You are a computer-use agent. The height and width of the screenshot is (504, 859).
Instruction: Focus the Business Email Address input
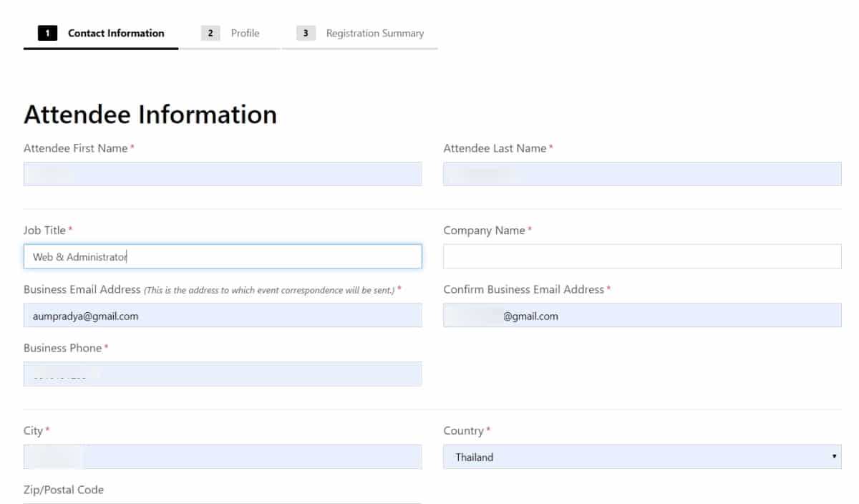pyautogui.click(x=223, y=315)
